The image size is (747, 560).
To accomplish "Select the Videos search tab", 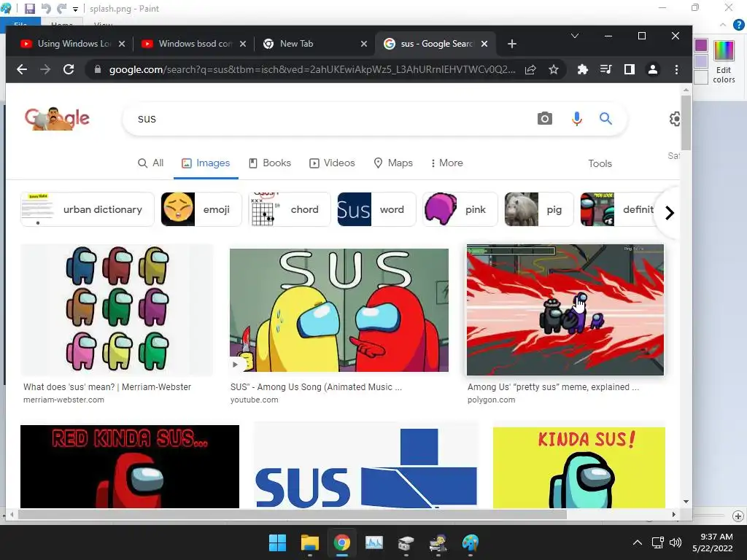I will coord(332,163).
